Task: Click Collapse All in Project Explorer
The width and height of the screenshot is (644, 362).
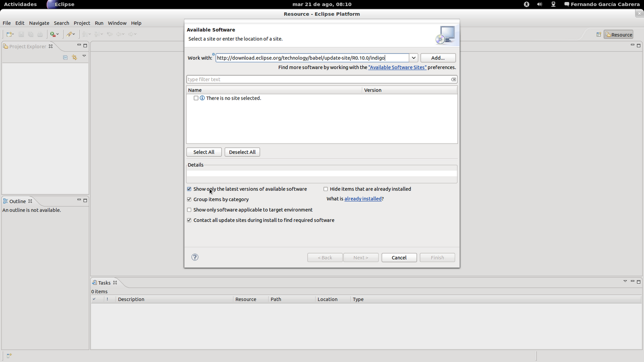Action: 65,58
